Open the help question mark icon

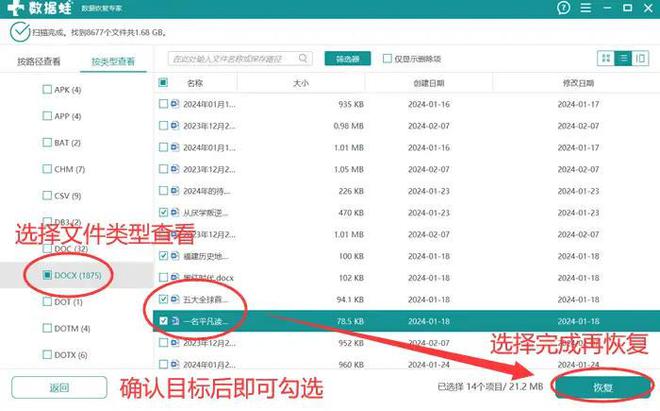[x=563, y=8]
